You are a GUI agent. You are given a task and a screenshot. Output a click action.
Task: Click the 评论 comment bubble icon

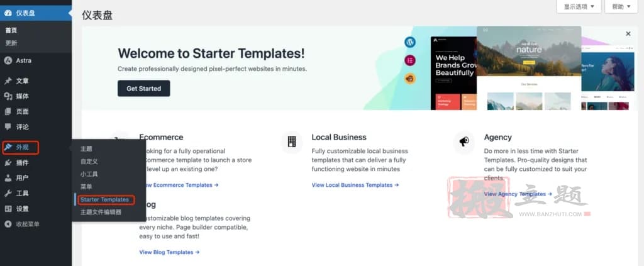tap(8, 127)
